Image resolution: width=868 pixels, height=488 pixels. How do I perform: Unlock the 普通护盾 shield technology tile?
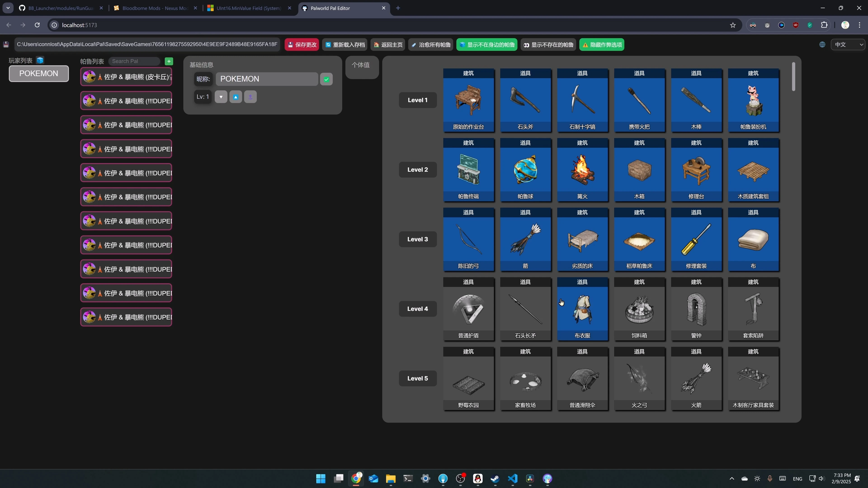468,309
